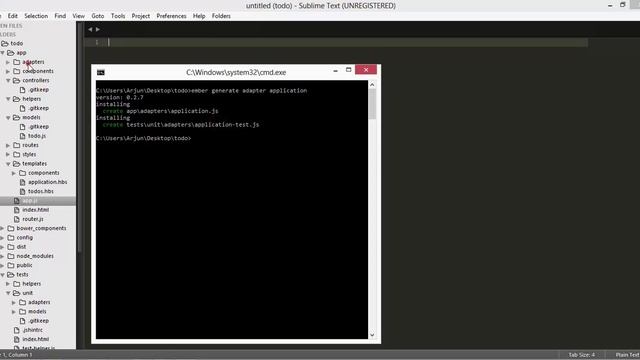Go to next tab with right arrow
640x360 pixels.
[x=98, y=29]
